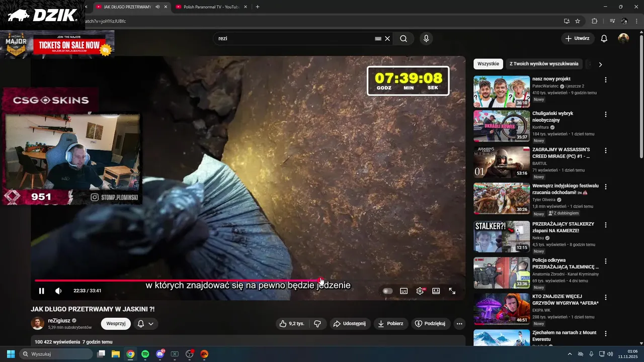The height and width of the screenshot is (362, 644).
Task: Open the YouTube notifications bell in the header
Action: coord(604,38)
